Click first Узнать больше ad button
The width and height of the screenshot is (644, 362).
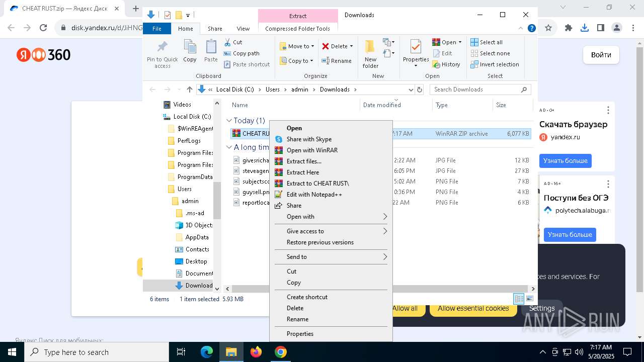click(x=565, y=161)
